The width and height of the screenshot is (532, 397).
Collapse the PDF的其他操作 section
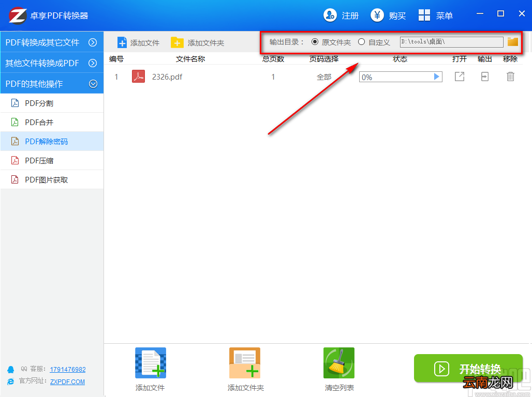[52, 83]
